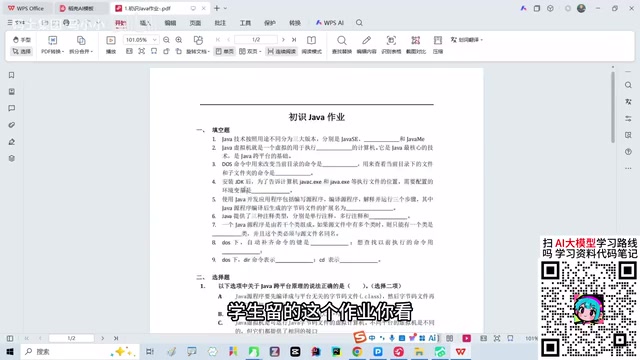Viewport: 640px width, 360px height.
Task: Go to next page in the ribbon toolbar
Action: pos(283,40)
